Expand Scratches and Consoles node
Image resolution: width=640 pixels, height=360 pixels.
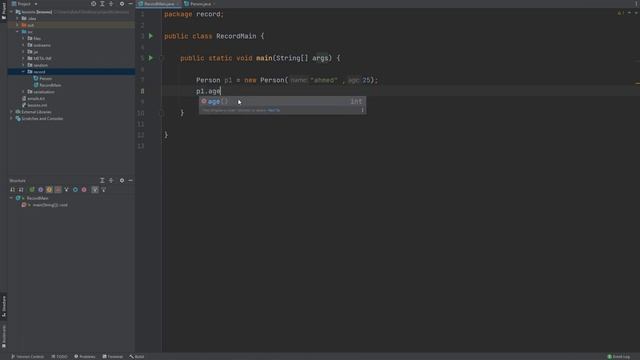(11, 118)
